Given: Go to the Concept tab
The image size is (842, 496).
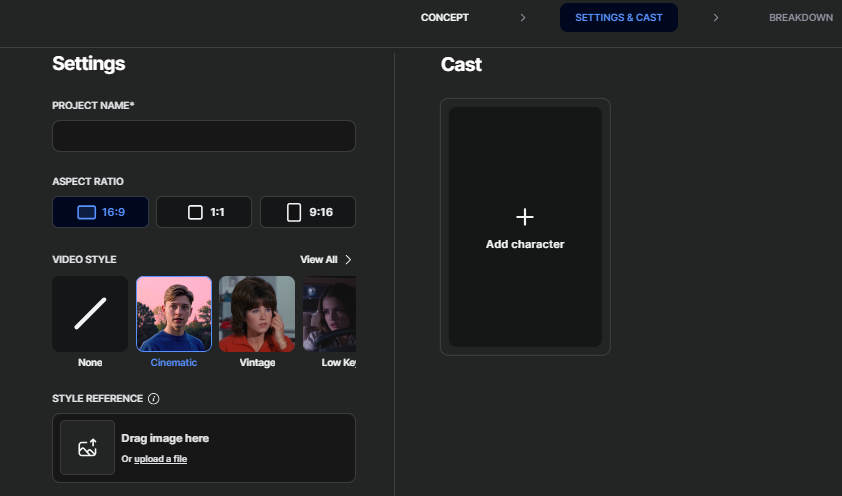Looking at the screenshot, I should (x=444, y=18).
